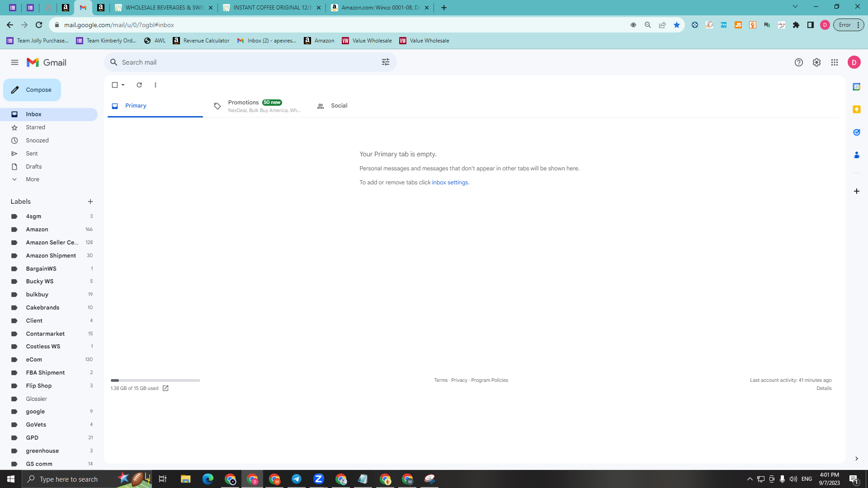
Task: Open the Terms link
Action: 441,380
